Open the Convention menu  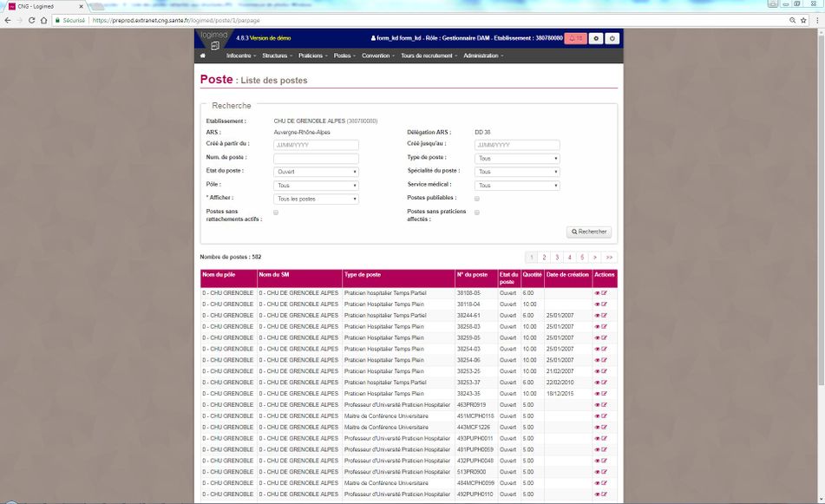click(377, 56)
